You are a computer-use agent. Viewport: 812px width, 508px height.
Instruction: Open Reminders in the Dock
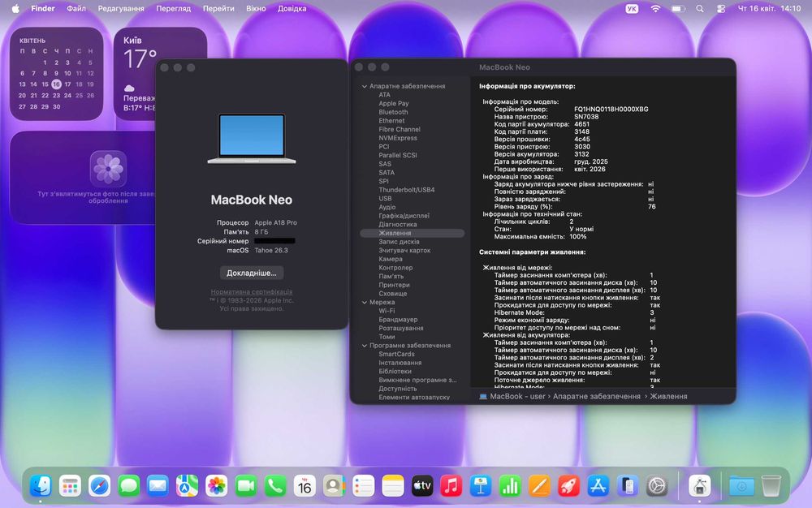(x=363, y=486)
